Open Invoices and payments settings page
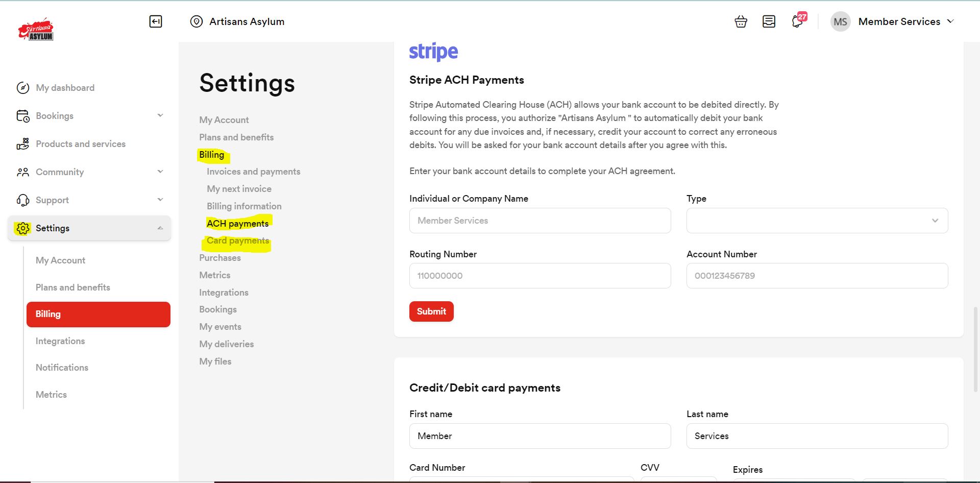The image size is (980, 483). click(253, 172)
